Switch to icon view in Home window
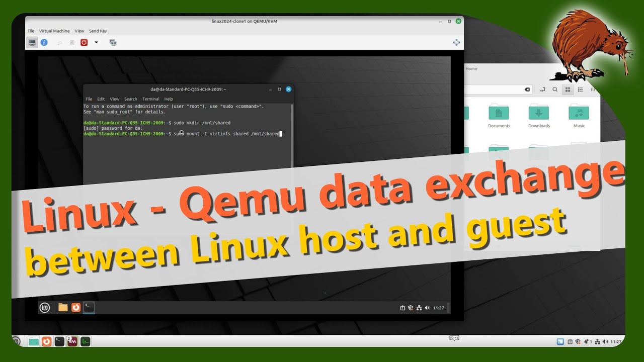Image resolution: width=644 pixels, height=362 pixels. (x=568, y=89)
